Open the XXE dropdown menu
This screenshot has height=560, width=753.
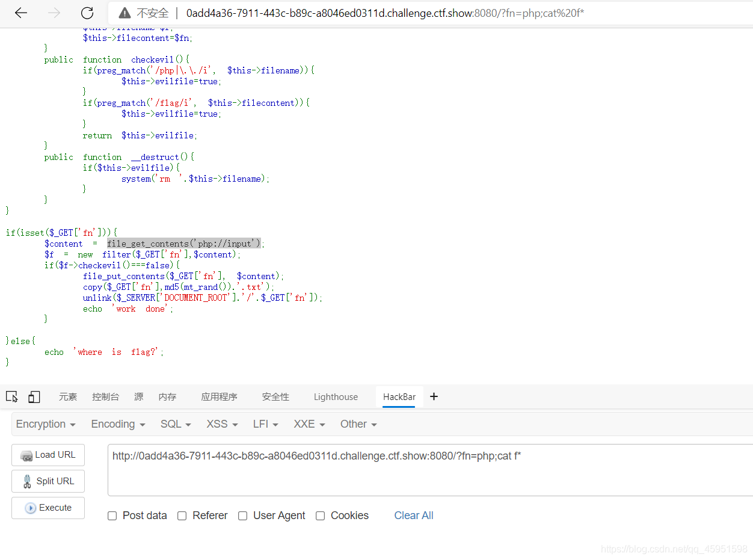pos(309,424)
